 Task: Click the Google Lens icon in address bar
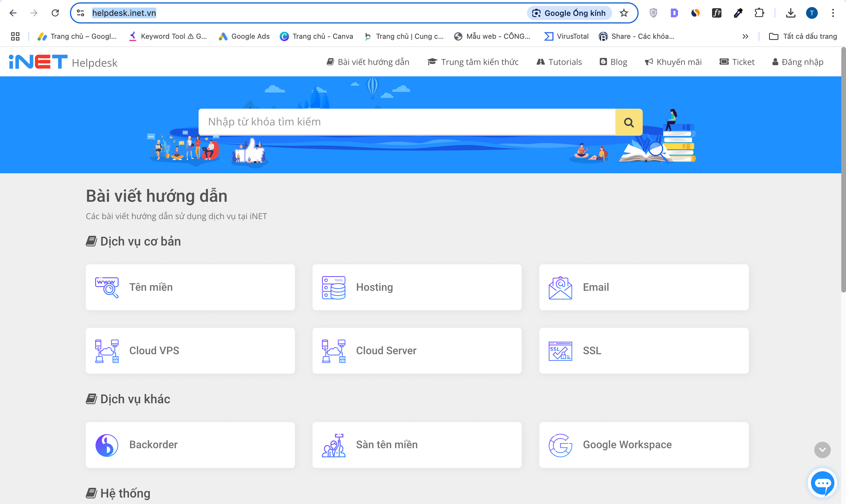pos(537,13)
